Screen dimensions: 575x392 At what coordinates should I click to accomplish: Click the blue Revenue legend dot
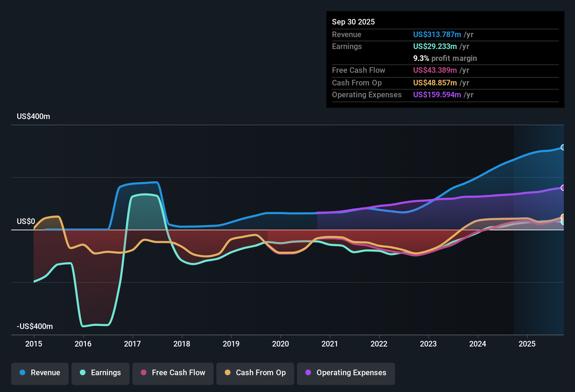[x=22, y=372]
